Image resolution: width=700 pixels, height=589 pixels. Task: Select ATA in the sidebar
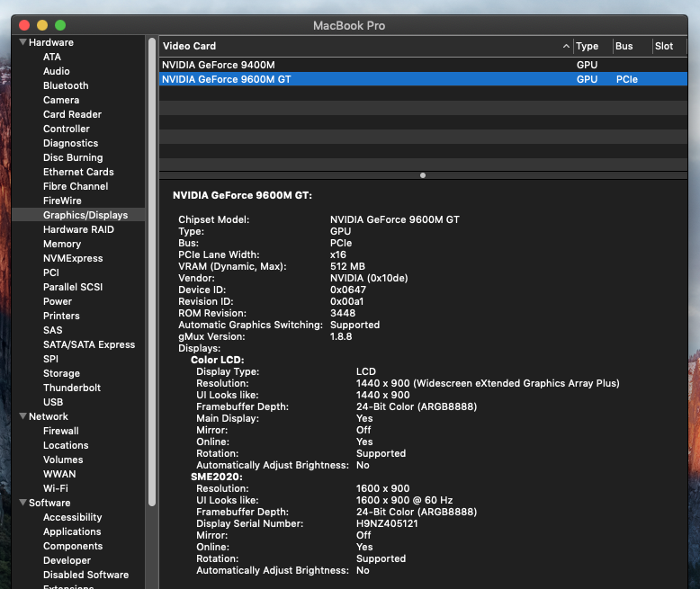click(52, 57)
